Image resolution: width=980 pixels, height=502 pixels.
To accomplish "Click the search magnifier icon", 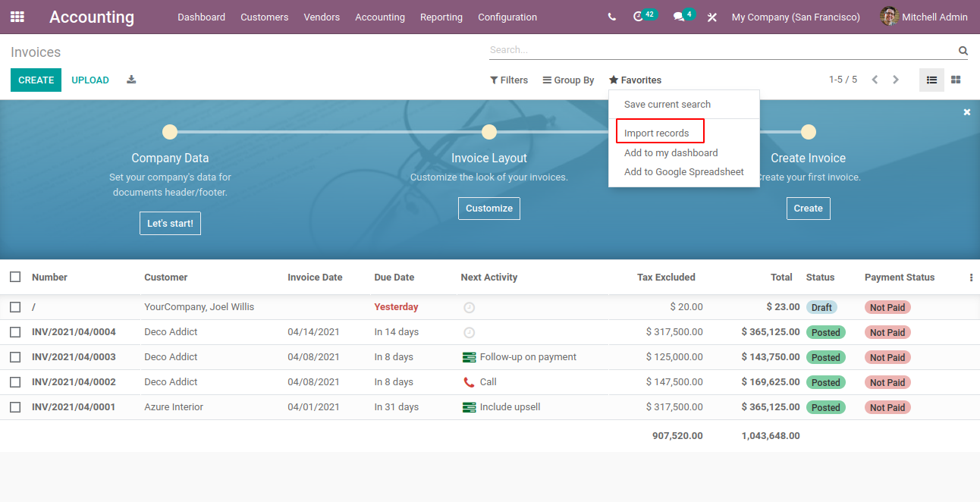I will pyautogui.click(x=963, y=51).
